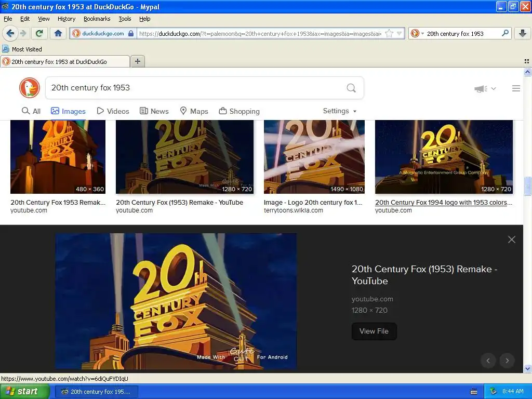
Task: Show the previous image with left arrow
Action: coord(488,361)
